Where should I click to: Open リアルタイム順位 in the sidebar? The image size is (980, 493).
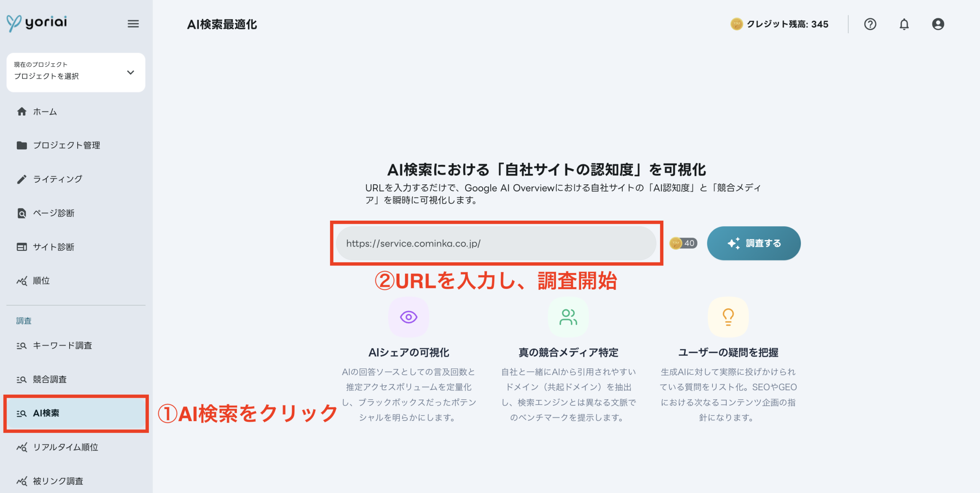65,447
